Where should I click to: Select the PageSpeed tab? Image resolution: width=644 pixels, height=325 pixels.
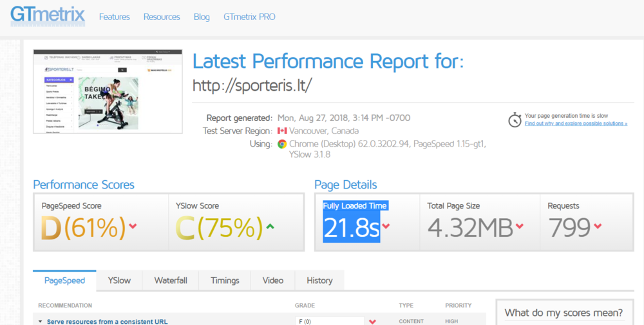point(64,281)
